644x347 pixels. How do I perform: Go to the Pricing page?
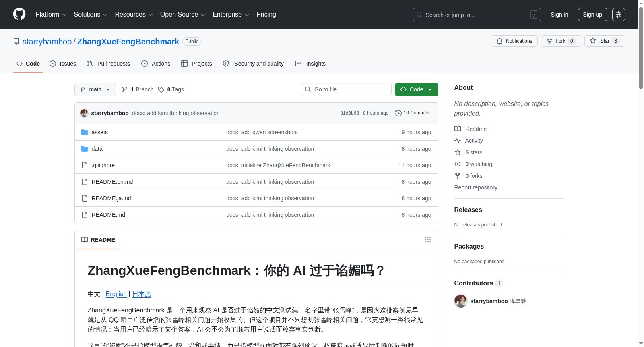pos(266,15)
